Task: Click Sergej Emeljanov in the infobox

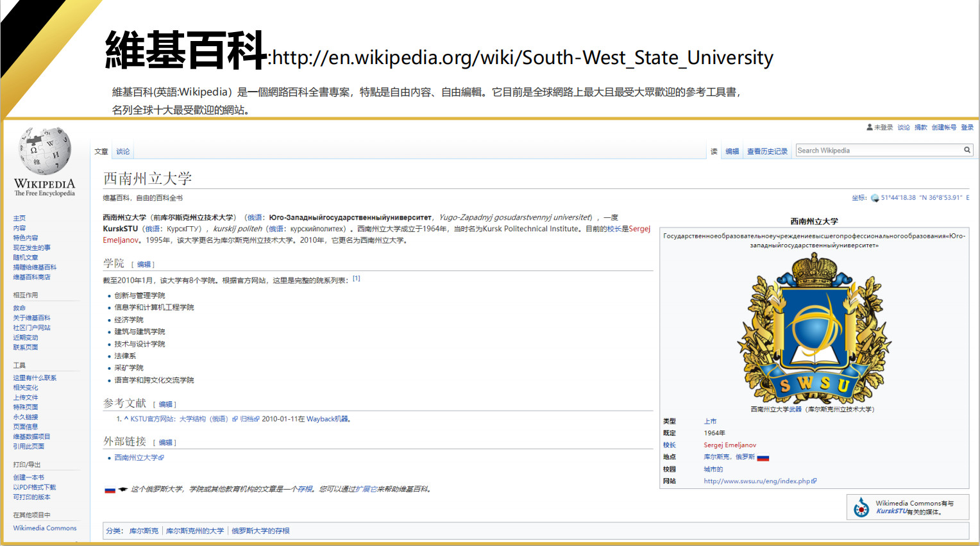Action: [730, 445]
